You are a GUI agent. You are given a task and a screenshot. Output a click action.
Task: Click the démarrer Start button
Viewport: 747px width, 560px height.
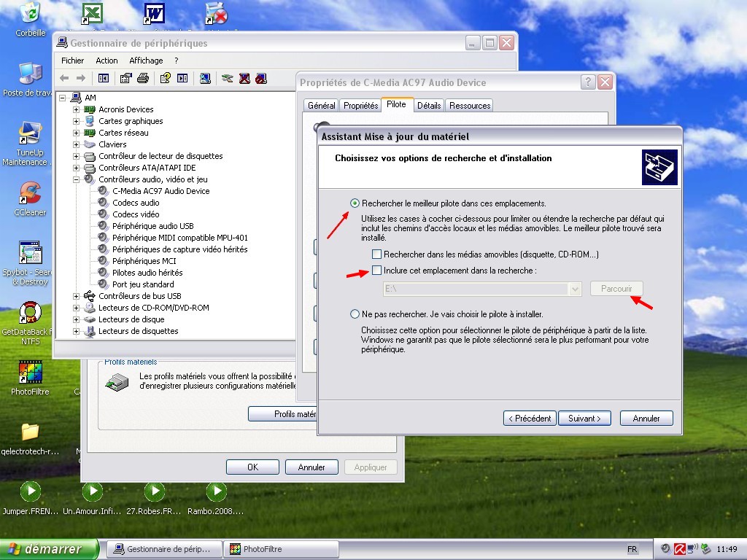click(49, 549)
